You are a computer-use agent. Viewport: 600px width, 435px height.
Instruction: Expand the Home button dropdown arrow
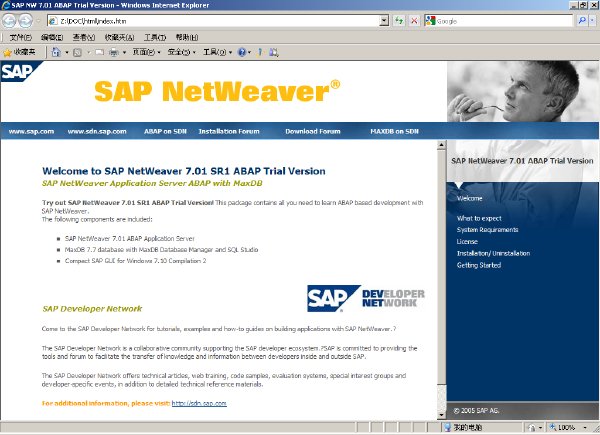[x=67, y=52]
